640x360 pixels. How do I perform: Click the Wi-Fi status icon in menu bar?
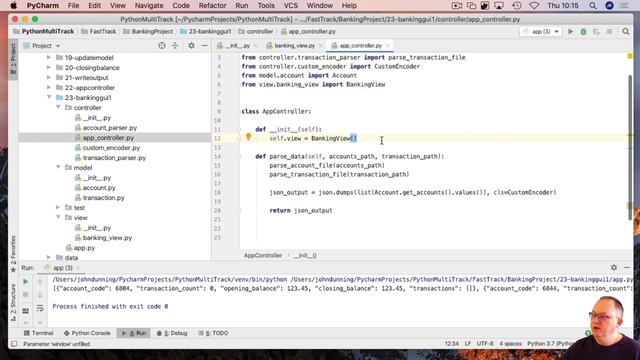tap(534, 6)
